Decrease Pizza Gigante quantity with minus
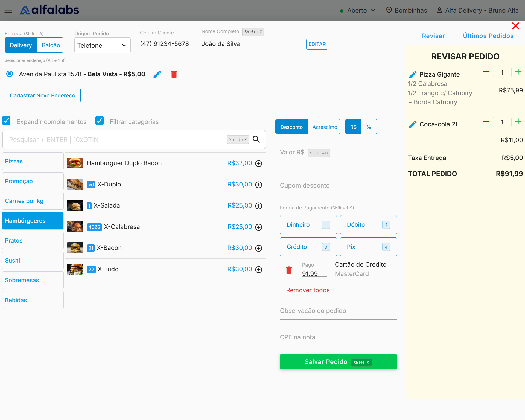Viewport: 525px width, 420px height. pyautogui.click(x=486, y=72)
